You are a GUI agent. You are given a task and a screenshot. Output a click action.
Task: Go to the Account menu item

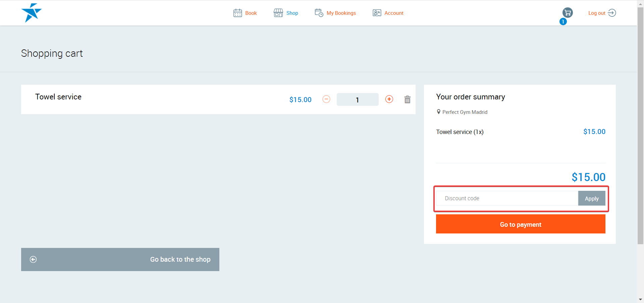click(394, 13)
